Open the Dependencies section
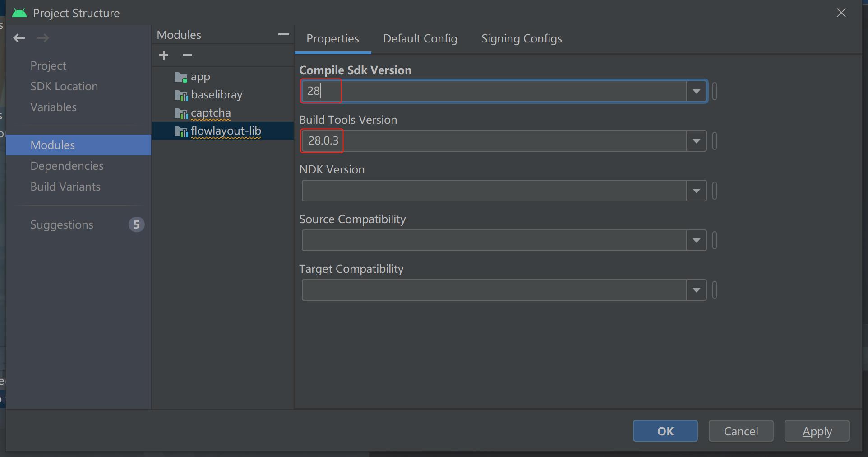Image resolution: width=868 pixels, height=457 pixels. 67,166
